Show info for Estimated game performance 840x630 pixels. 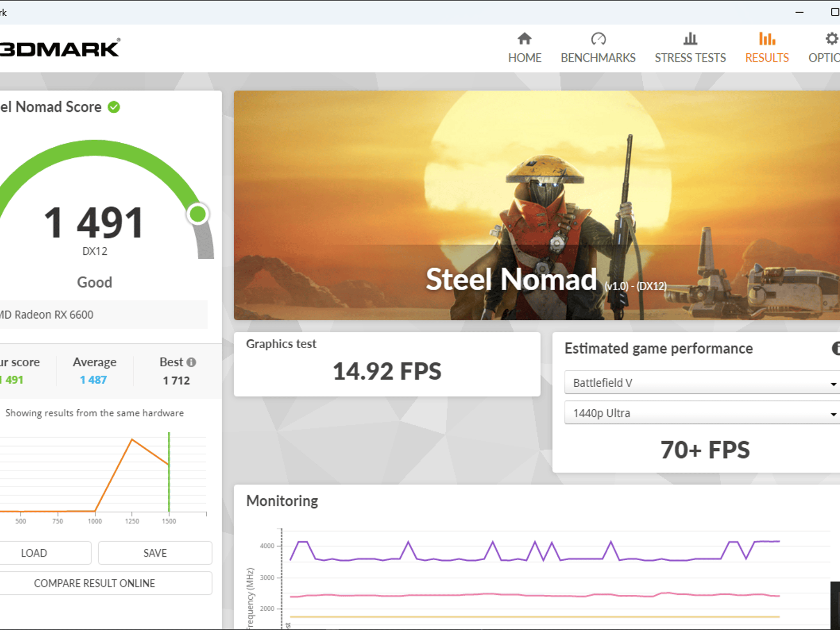[836, 349]
